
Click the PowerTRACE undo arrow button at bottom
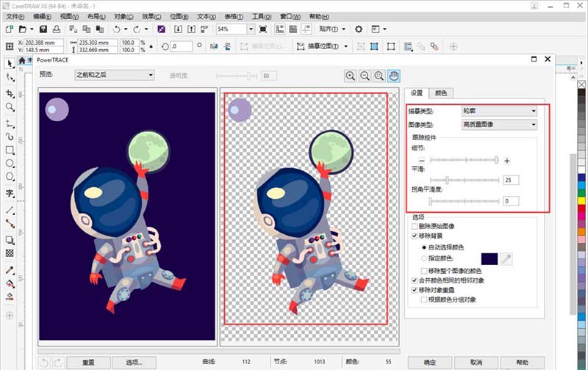44,362
